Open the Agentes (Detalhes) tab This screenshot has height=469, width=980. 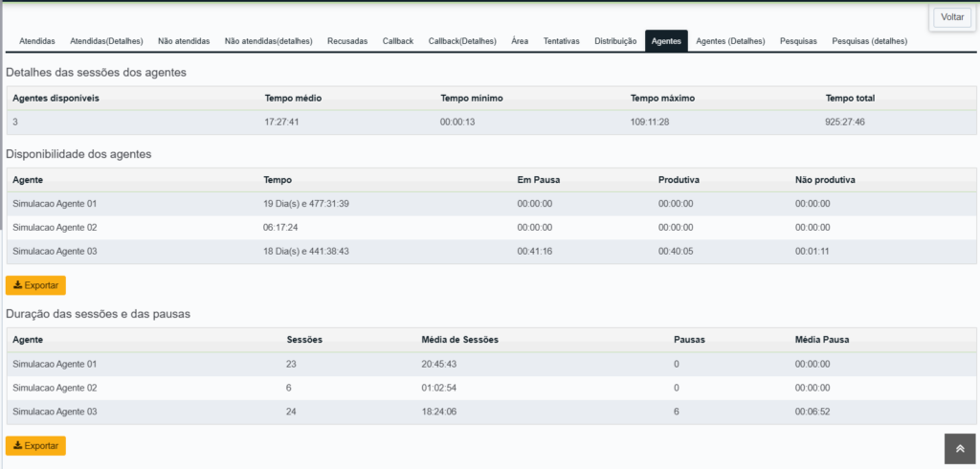pyautogui.click(x=730, y=41)
